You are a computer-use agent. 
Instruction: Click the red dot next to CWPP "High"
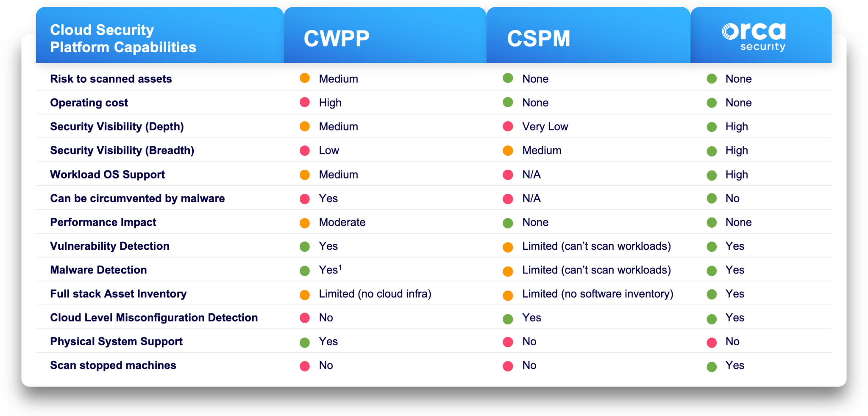pyautogui.click(x=304, y=102)
